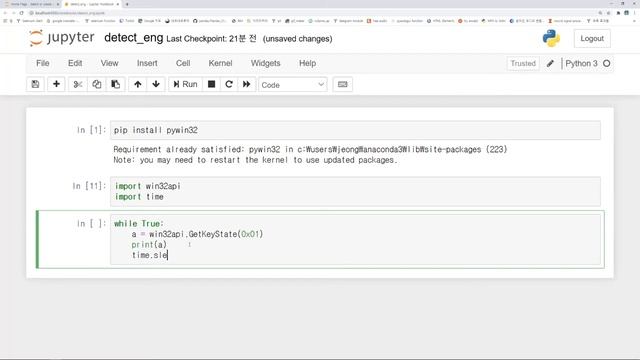The image size is (640, 360).
Task: Open the View menu
Action: (109, 63)
